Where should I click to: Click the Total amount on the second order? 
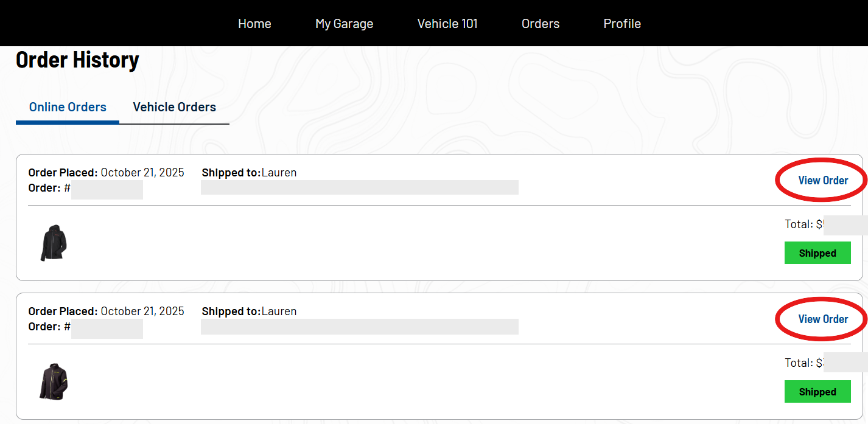803,363
